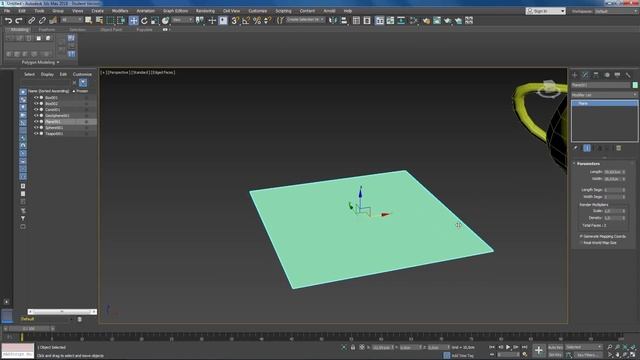The height and width of the screenshot is (360, 640).
Task: Click the Mirror tool icon
Action: coord(333,20)
